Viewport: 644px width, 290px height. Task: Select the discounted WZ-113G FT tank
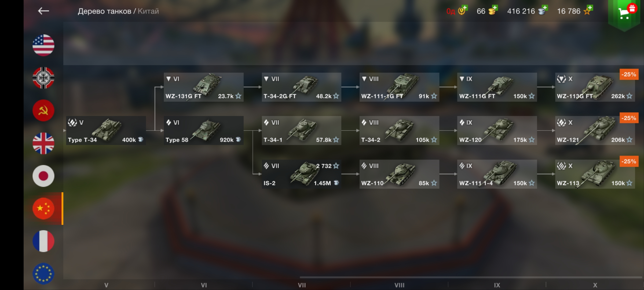[x=595, y=87]
